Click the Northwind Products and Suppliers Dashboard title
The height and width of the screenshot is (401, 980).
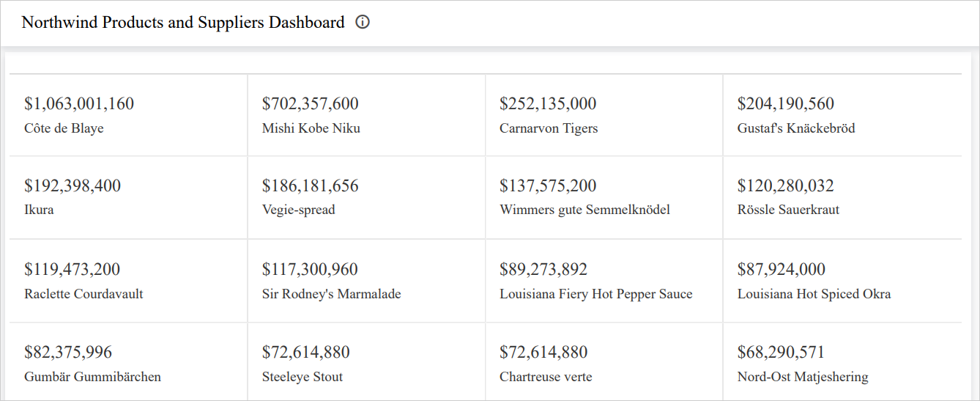[183, 22]
